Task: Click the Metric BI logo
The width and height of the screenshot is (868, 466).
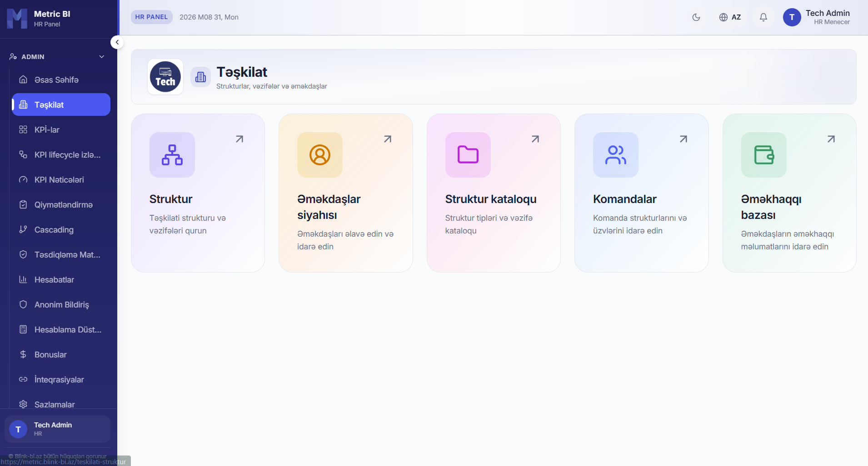Action: 17,19
